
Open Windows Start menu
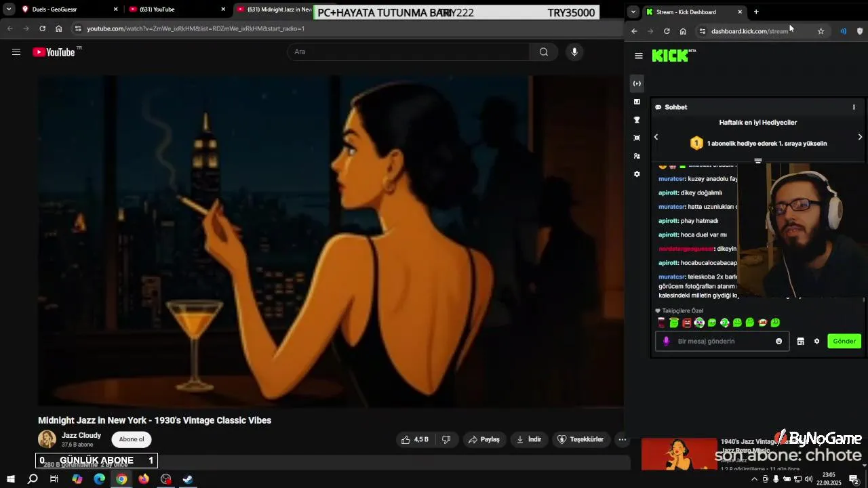click(11, 479)
